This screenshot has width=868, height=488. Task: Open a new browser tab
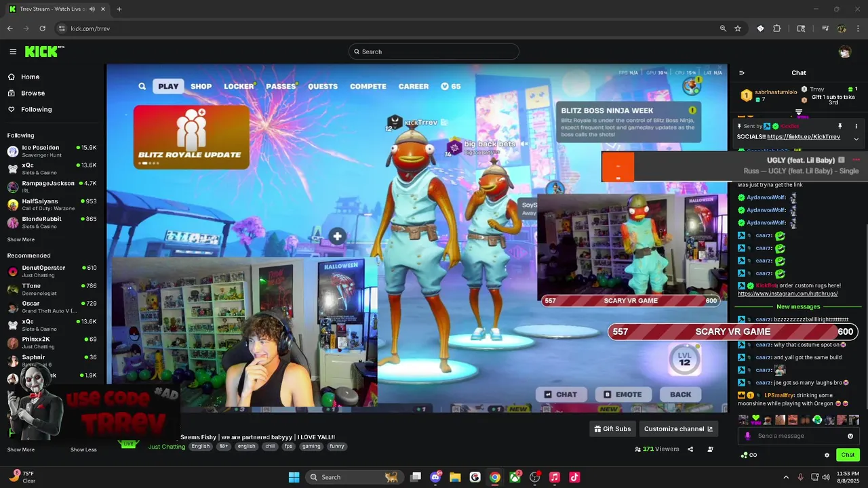point(119,9)
